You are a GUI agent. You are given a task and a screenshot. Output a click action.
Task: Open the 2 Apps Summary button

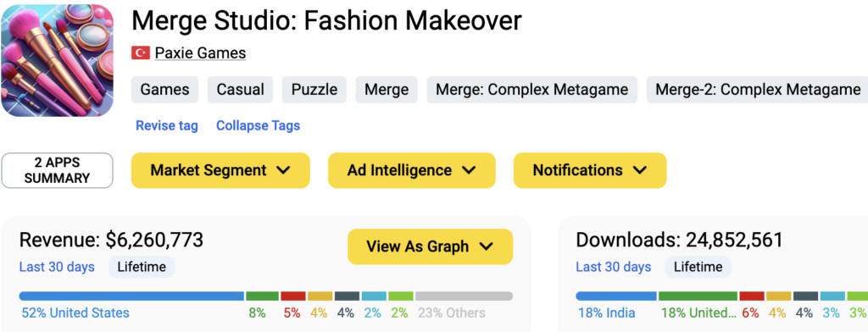[57, 170]
